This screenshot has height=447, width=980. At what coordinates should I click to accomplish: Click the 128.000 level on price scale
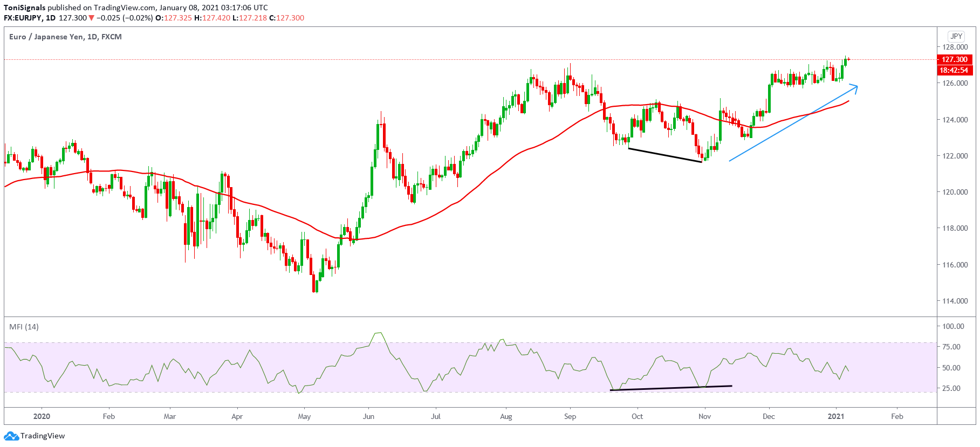(x=955, y=47)
